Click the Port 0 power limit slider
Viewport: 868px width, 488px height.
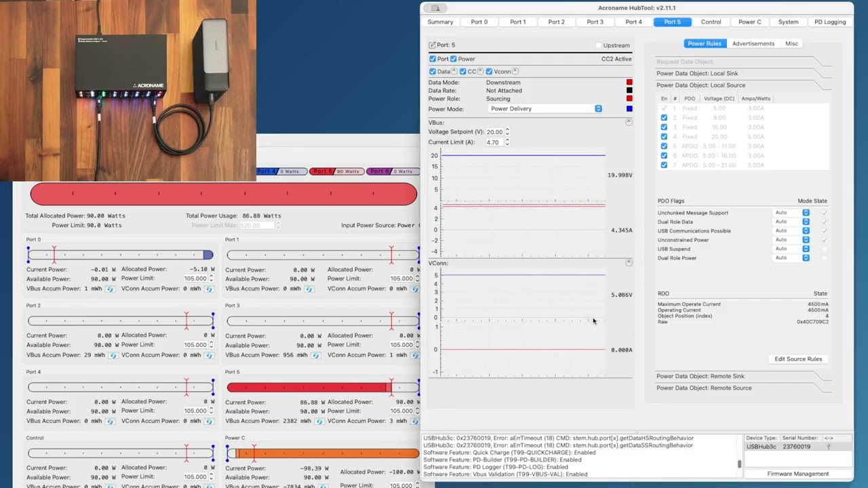coord(121,255)
